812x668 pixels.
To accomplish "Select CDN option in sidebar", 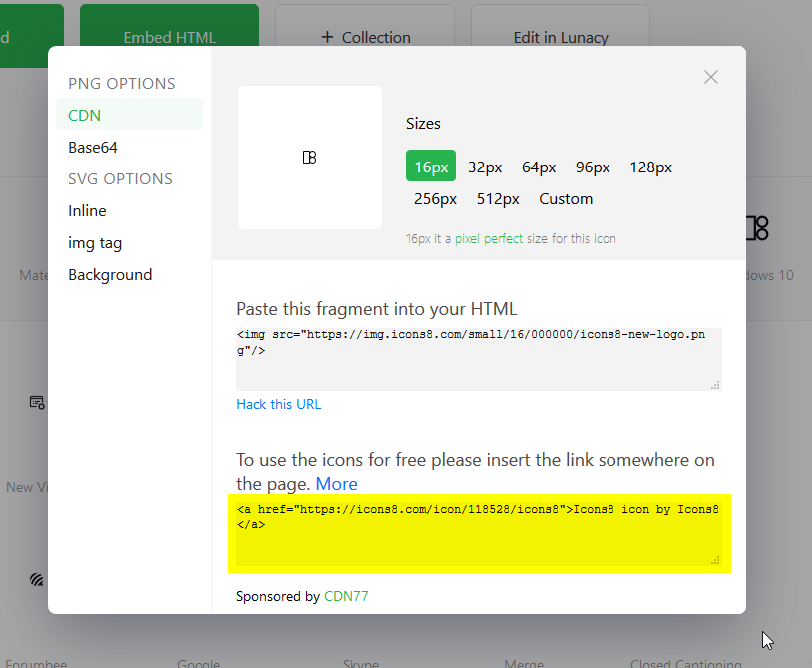I will [130, 115].
